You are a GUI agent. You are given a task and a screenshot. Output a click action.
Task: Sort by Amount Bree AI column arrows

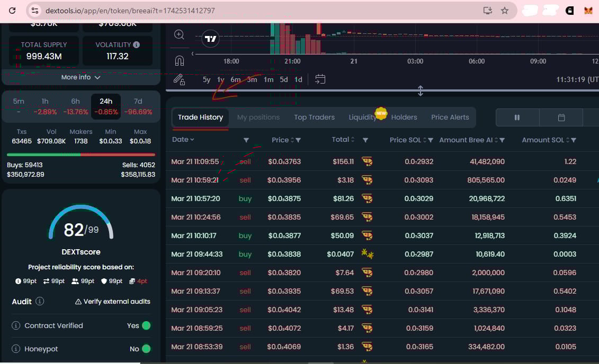pyautogui.click(x=496, y=140)
